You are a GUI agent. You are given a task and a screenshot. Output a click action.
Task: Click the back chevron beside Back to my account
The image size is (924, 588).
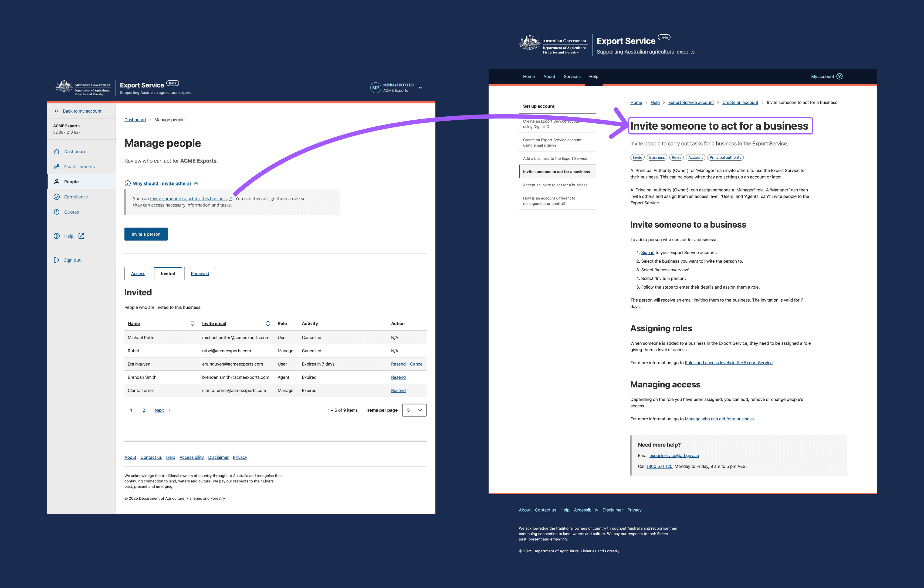tap(56, 111)
